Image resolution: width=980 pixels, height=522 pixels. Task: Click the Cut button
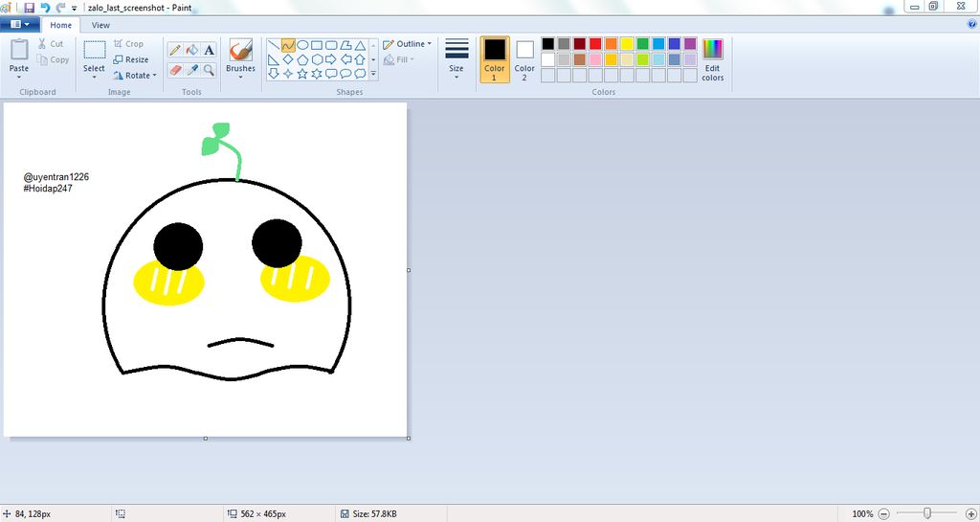(50, 44)
